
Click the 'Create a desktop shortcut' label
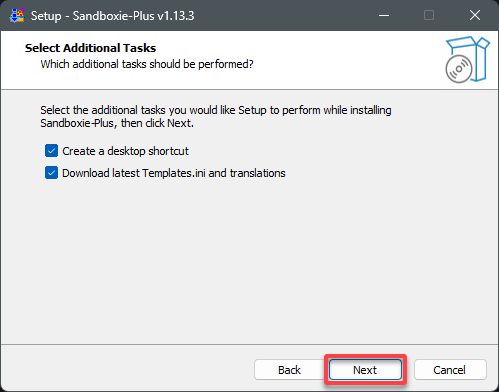(x=125, y=151)
